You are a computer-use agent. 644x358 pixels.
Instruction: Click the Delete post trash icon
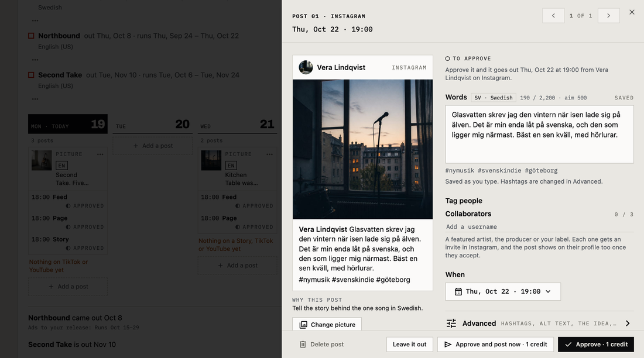pyautogui.click(x=303, y=345)
